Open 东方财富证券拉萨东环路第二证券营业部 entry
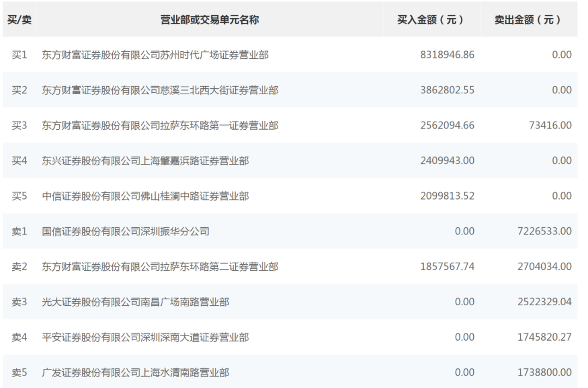The height and width of the screenshot is (388, 588). click(160, 266)
